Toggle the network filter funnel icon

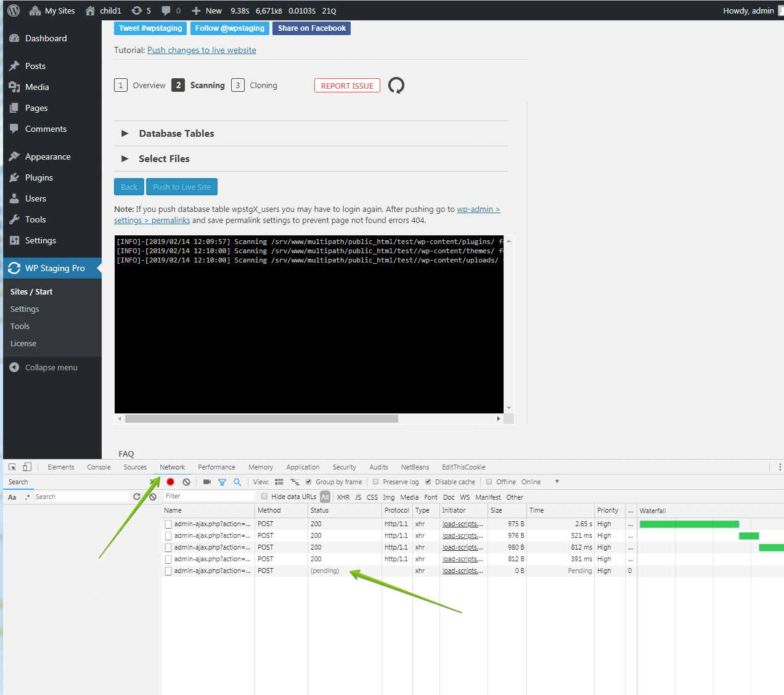point(222,482)
